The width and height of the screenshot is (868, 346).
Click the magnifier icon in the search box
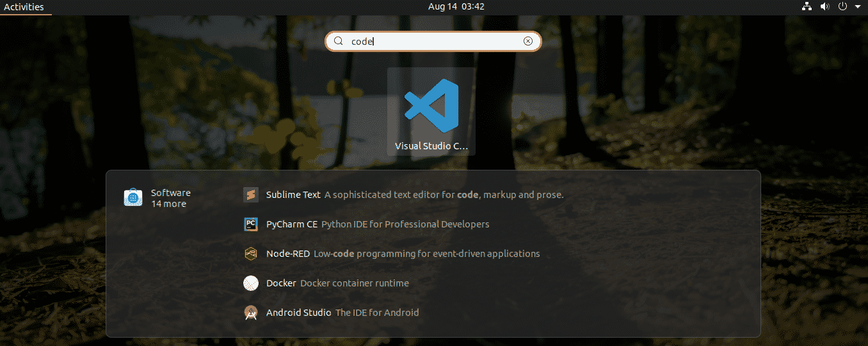(338, 41)
